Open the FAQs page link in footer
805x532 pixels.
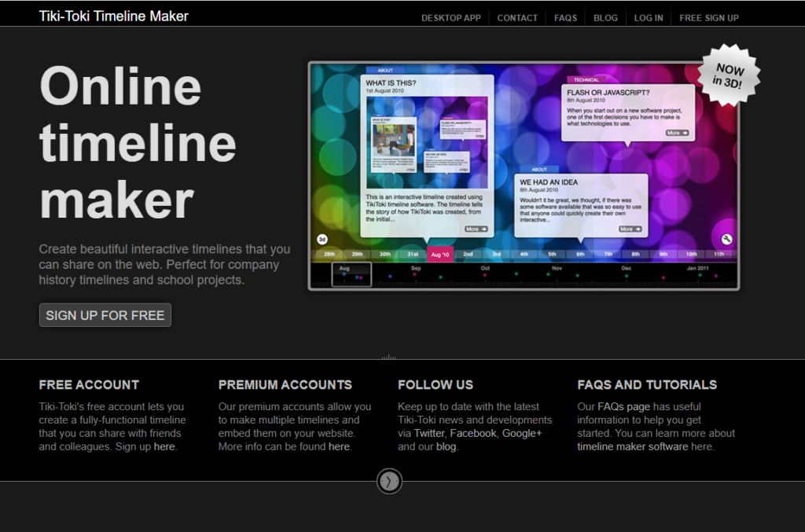pos(623,406)
